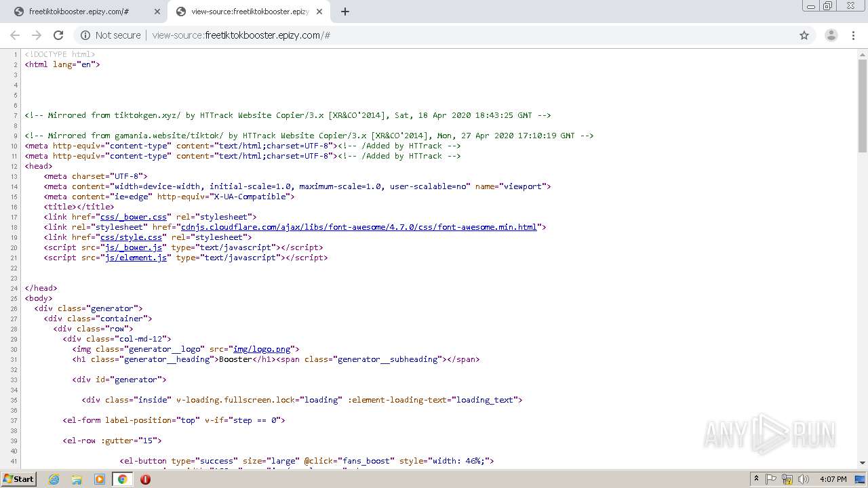The height and width of the screenshot is (488, 868).
Task: Click the el-form label-position="top" line
Action: tap(174, 420)
